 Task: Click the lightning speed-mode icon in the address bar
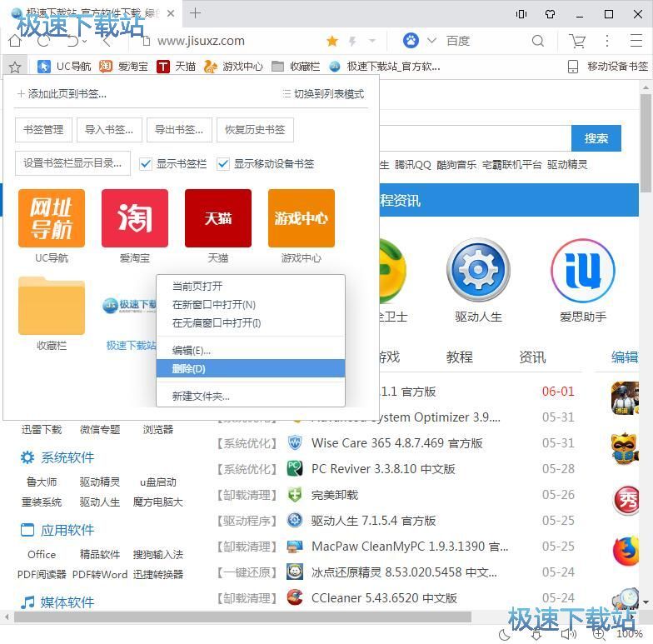(x=352, y=42)
